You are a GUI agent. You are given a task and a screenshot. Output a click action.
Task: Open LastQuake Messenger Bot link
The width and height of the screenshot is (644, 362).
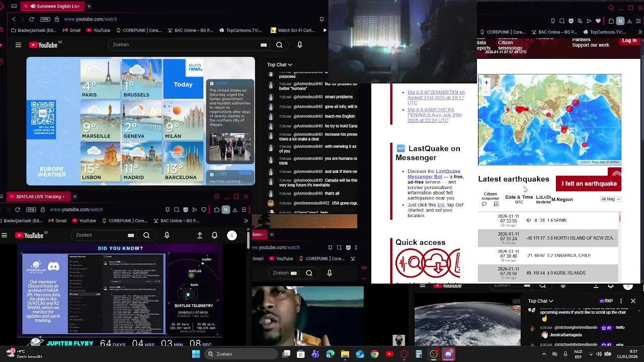pyautogui.click(x=434, y=174)
